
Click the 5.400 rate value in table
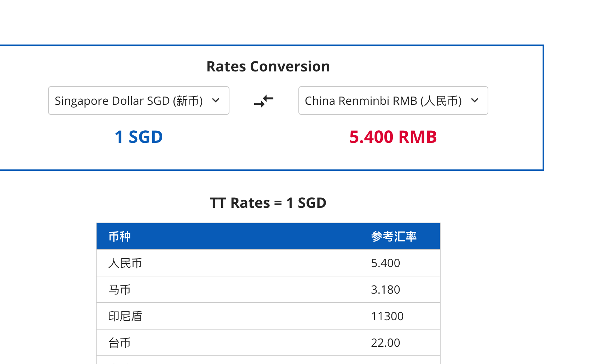pos(385,263)
